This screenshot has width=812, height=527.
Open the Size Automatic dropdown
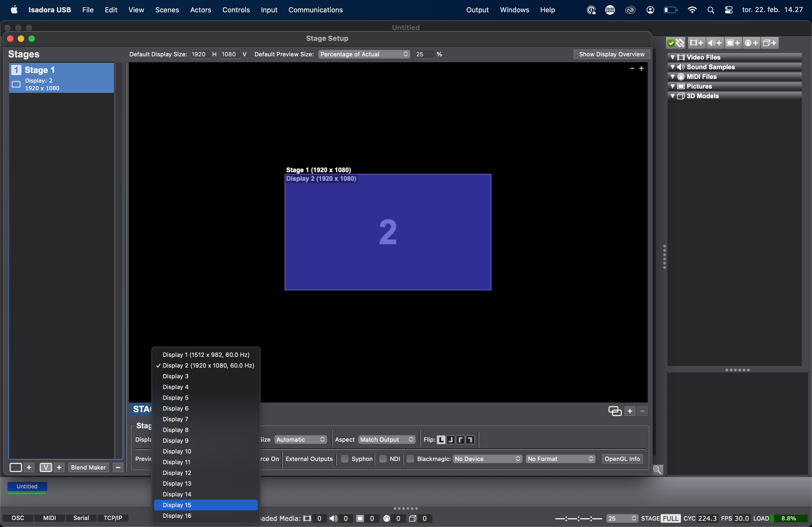pos(300,440)
